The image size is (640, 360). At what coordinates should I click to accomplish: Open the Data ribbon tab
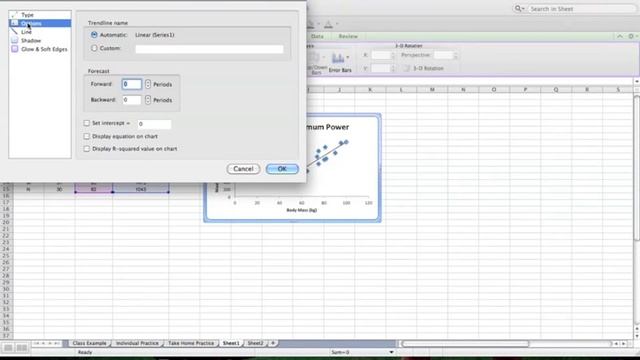pyautogui.click(x=317, y=36)
